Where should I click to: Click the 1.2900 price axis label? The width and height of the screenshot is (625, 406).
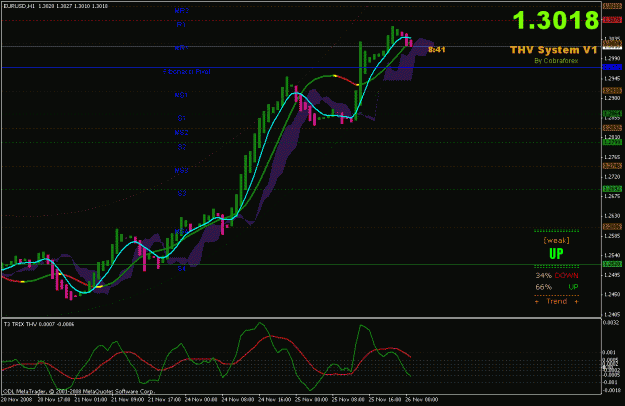[612, 98]
